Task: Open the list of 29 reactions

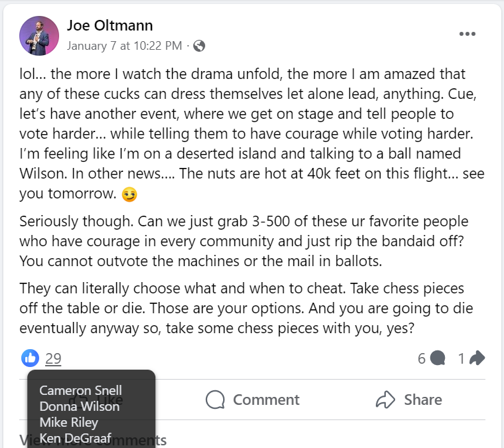Action: tap(53, 359)
